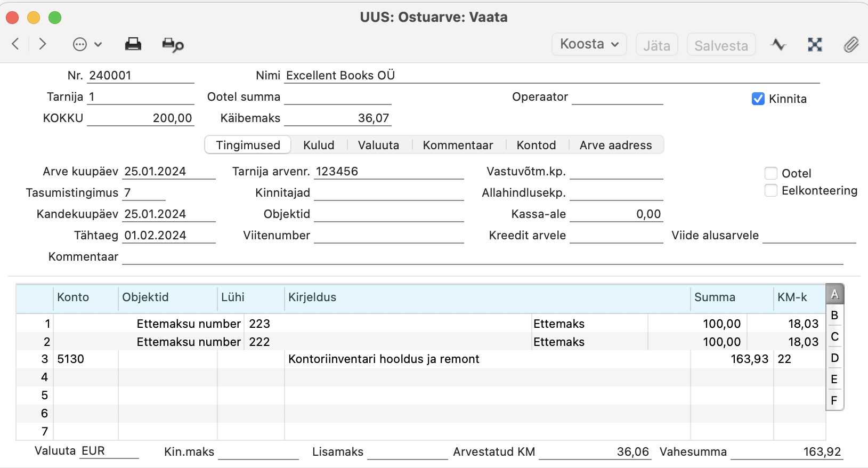Select the Valuuta tab
This screenshot has height=468, width=868.
click(378, 145)
